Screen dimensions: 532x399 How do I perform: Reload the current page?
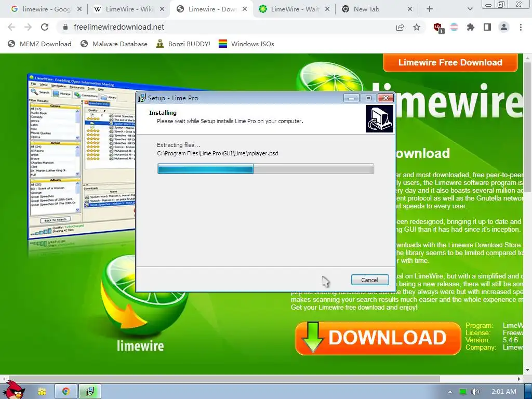pyautogui.click(x=45, y=27)
